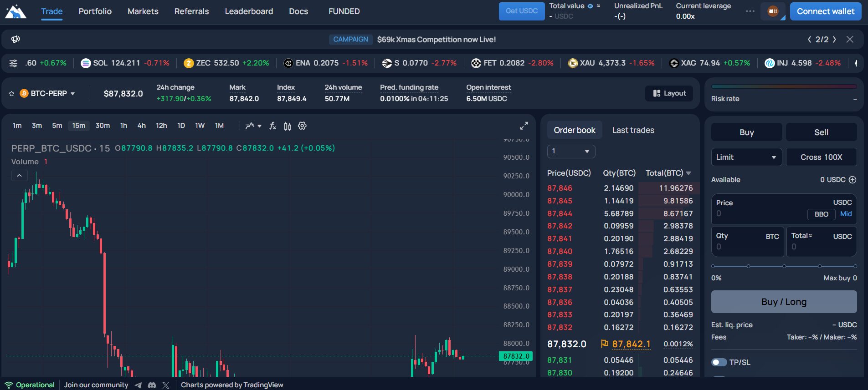Click the order size percentage slider
The width and height of the screenshot is (868, 390).
pos(784,266)
